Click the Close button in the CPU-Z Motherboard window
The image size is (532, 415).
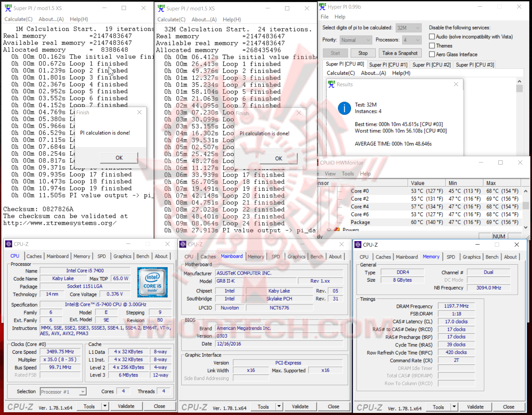click(333, 406)
